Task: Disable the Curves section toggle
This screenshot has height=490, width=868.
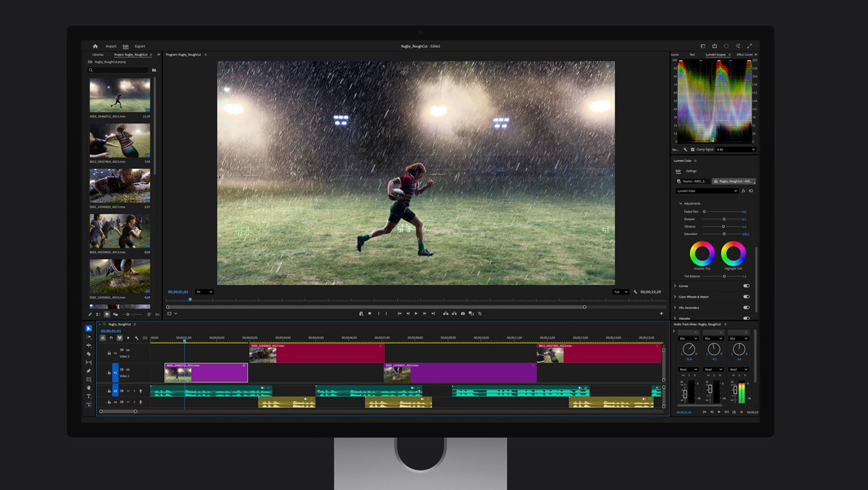Action: click(746, 286)
